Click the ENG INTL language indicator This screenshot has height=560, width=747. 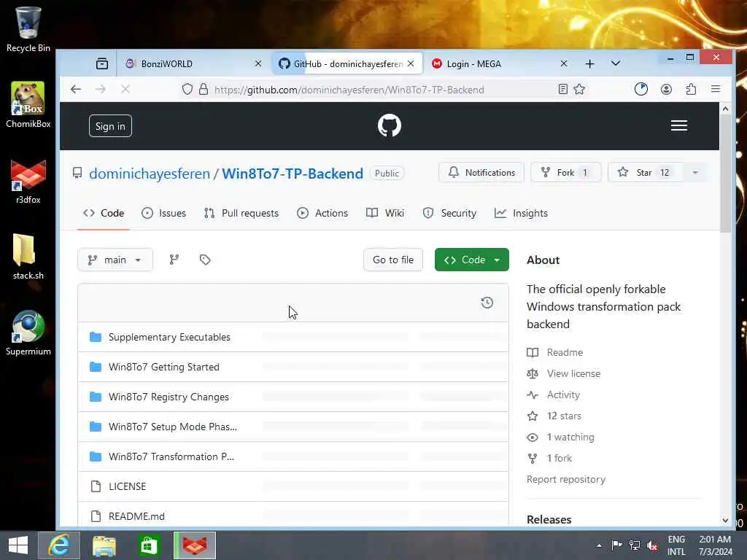[x=676, y=545]
